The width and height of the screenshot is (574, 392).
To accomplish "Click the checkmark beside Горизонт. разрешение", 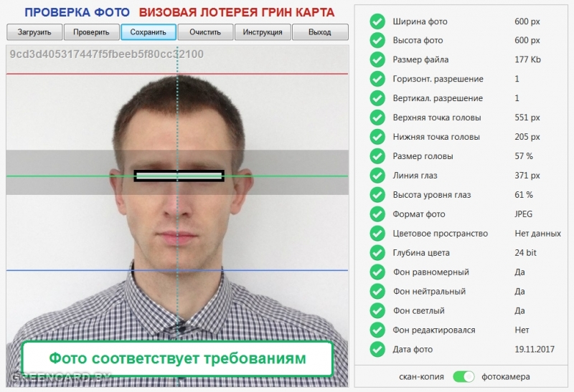I will pos(377,79).
